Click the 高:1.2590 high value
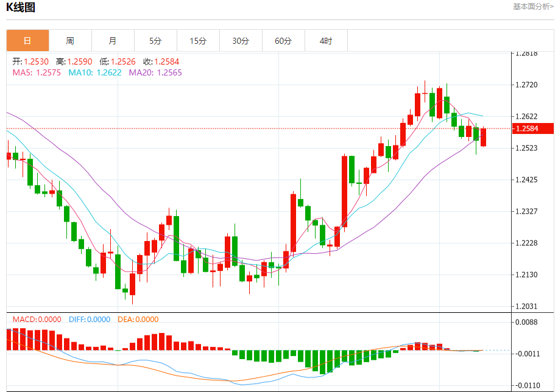The height and width of the screenshot is (392, 558). click(x=74, y=61)
